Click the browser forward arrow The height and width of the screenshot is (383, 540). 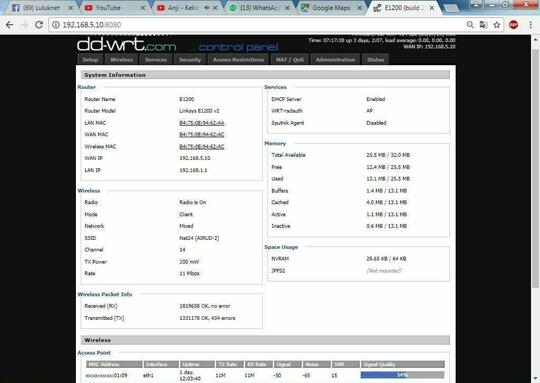(24, 25)
